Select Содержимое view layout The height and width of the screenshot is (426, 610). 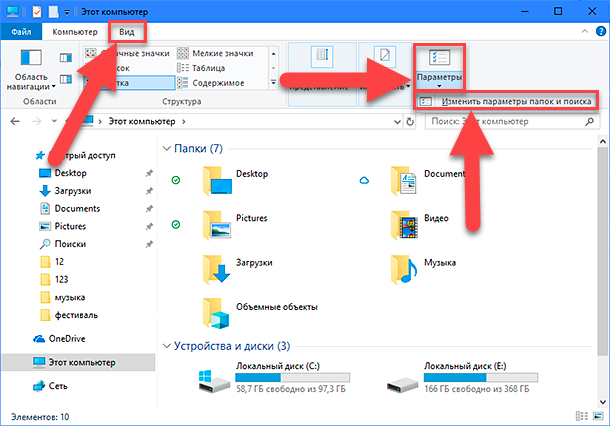pyautogui.click(x=211, y=83)
